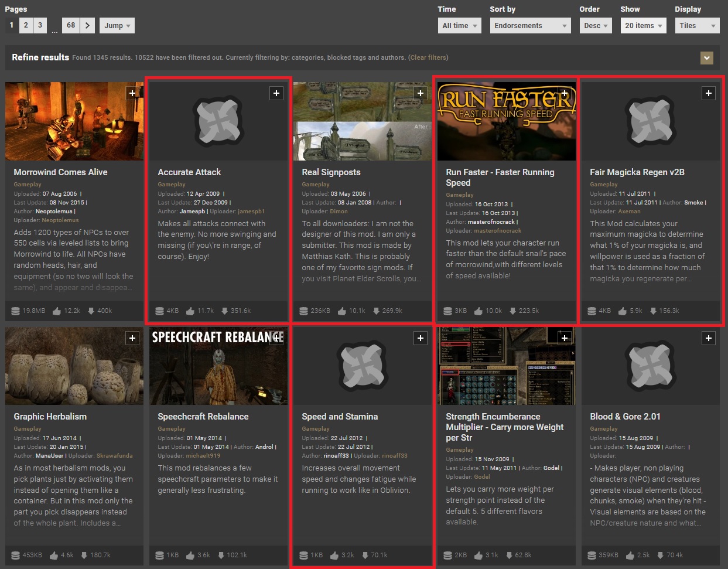The image size is (728, 569).
Task: Click the plus icon on Fair Magicka Regen tile
Action: [x=709, y=93]
